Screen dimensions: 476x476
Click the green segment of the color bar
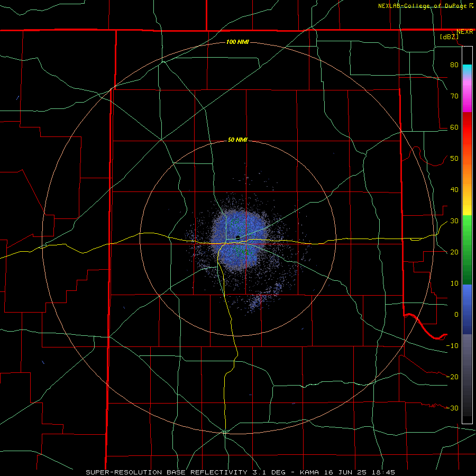[467, 250]
